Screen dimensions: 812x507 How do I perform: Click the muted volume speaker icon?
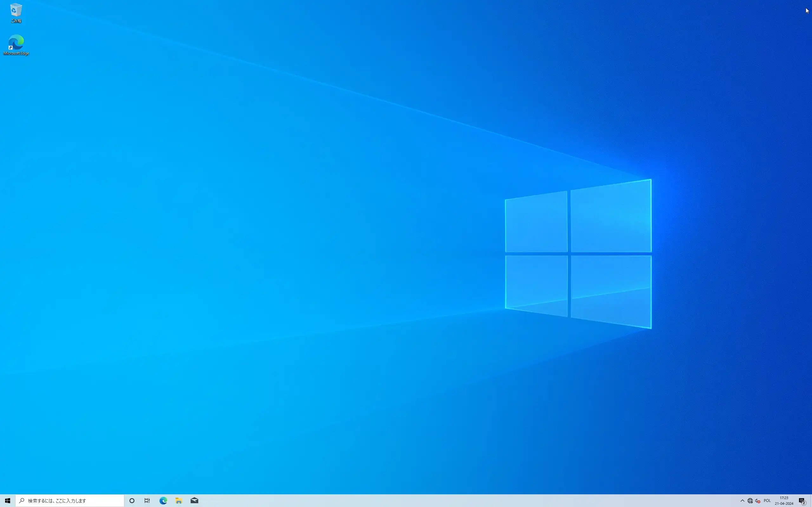tap(758, 501)
